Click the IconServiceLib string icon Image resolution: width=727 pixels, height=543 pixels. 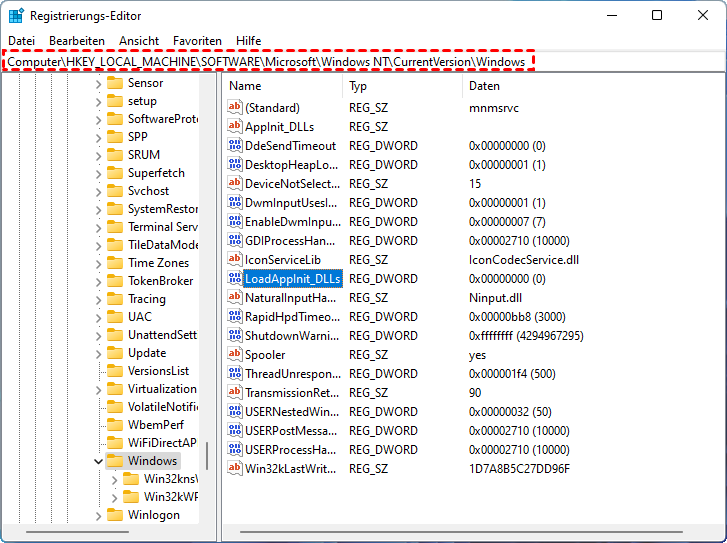[x=235, y=260]
